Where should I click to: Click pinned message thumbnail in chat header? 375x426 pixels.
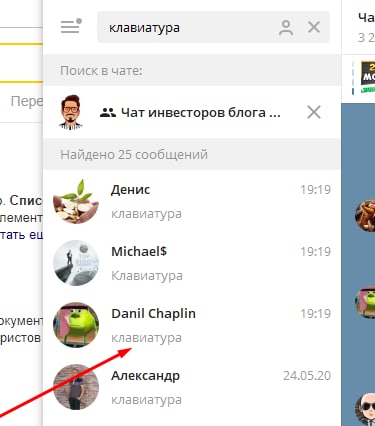pos(368,77)
